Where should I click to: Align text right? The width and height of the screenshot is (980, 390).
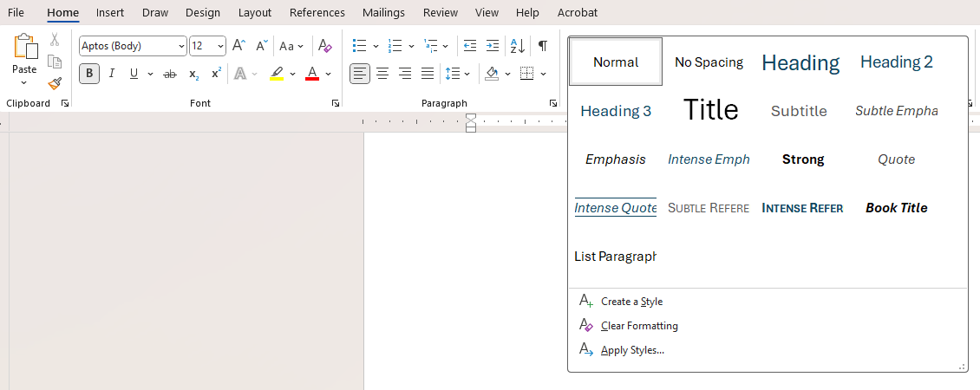coord(405,74)
